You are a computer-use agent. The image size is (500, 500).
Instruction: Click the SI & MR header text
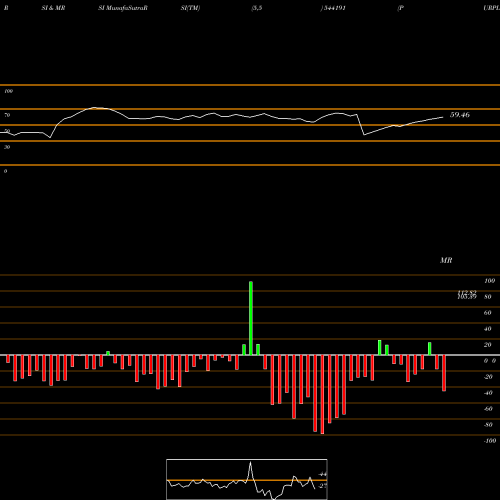pos(53,8)
